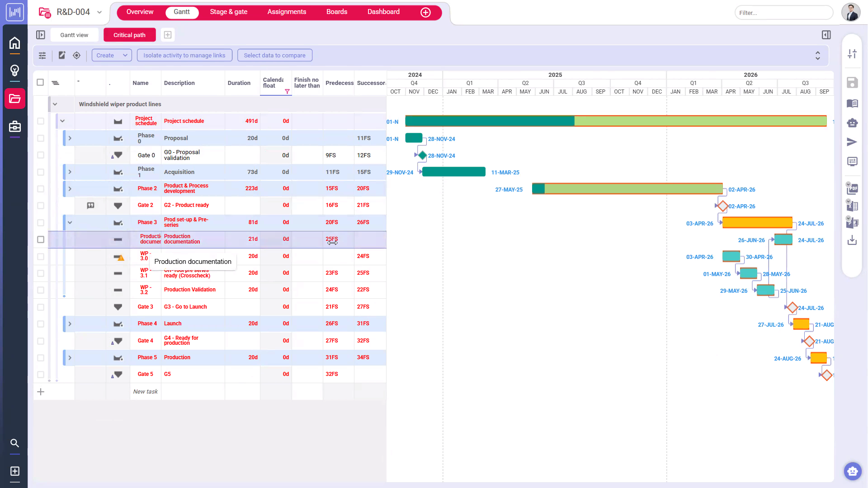The image size is (868, 488).
Task: Expand Phase 0 Proposal row
Action: coord(70,138)
